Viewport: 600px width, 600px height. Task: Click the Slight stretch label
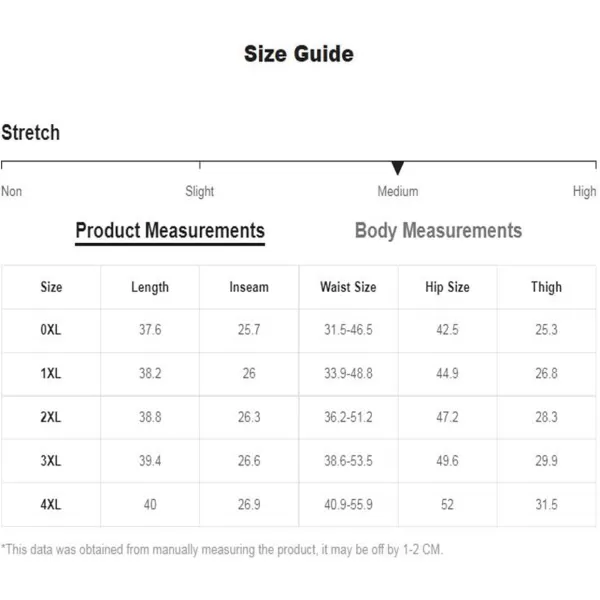(199, 191)
